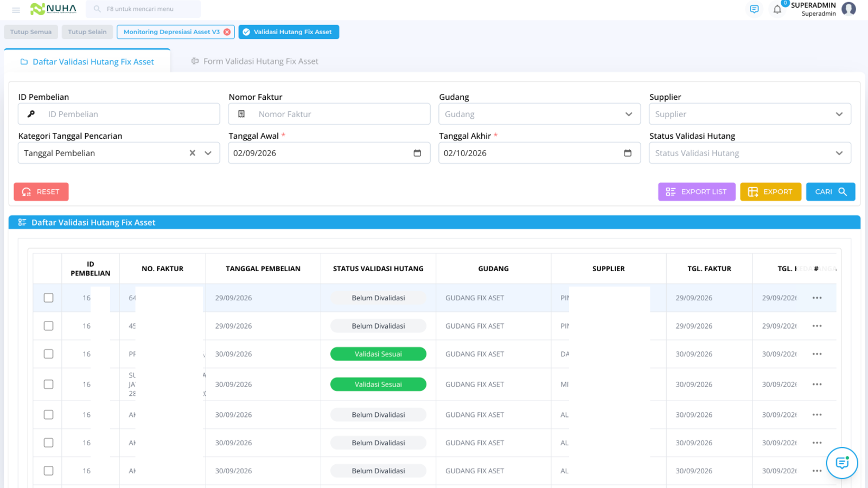Open row actions for second Validasi Sesuai row
The image size is (868, 488).
tap(817, 384)
